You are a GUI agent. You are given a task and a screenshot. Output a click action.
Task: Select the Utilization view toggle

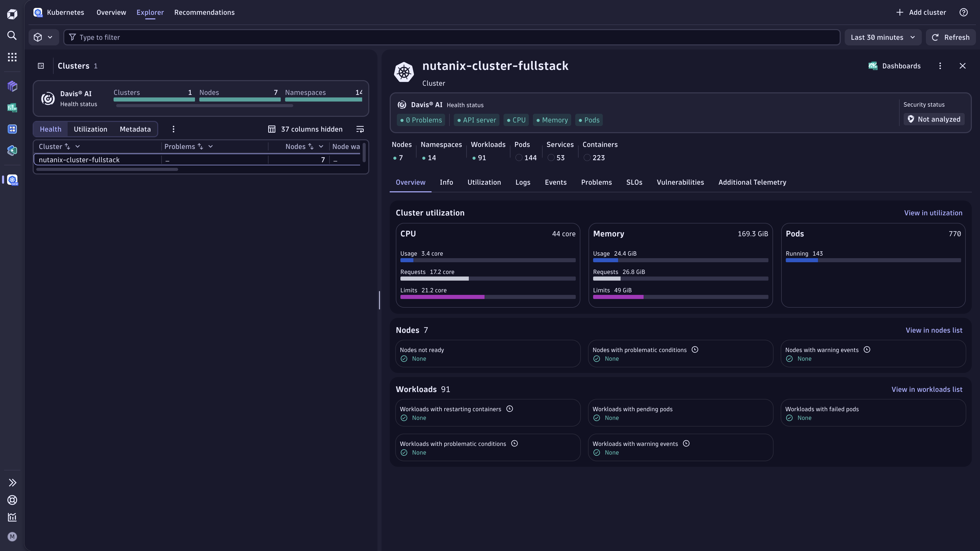(91, 129)
